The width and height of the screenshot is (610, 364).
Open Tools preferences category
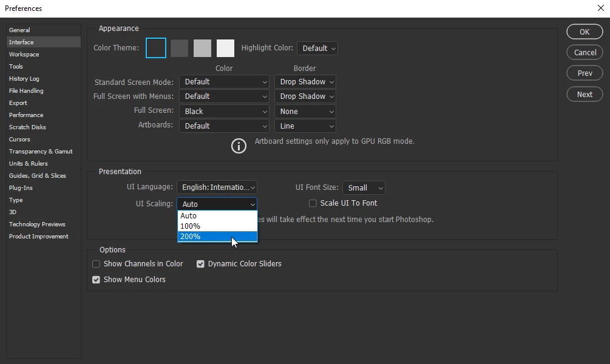pyautogui.click(x=44, y=67)
